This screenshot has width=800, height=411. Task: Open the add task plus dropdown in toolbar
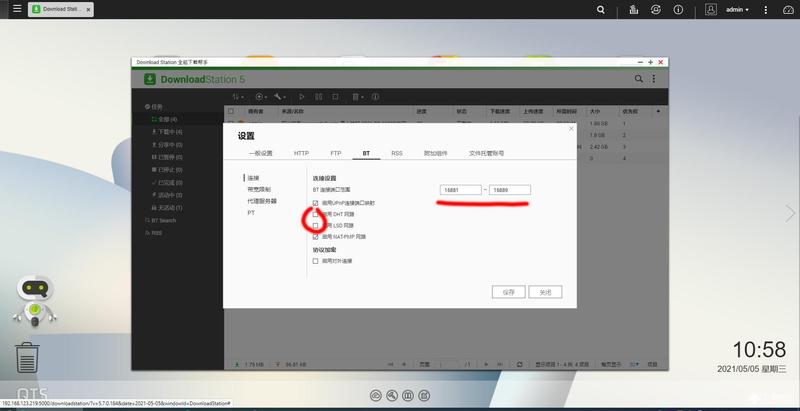(261, 96)
